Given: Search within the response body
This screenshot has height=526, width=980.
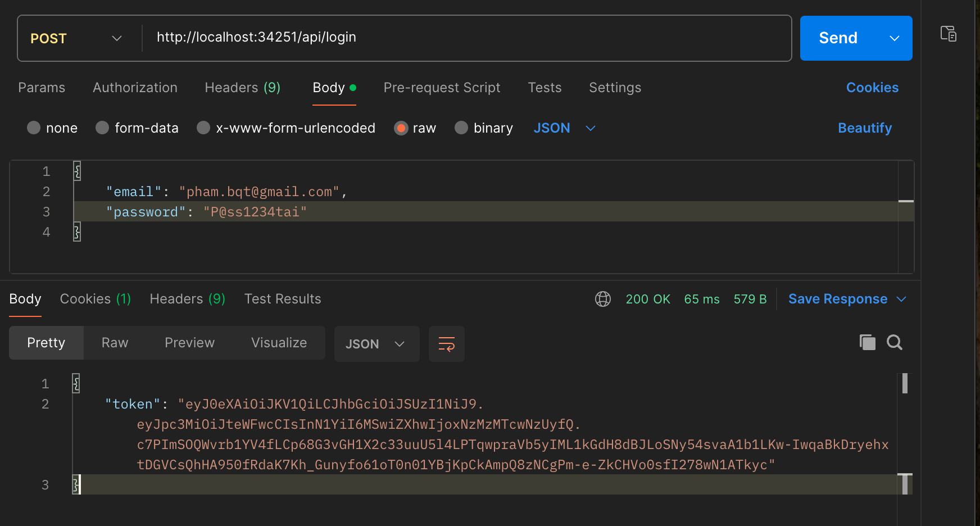Looking at the screenshot, I should 895,342.
